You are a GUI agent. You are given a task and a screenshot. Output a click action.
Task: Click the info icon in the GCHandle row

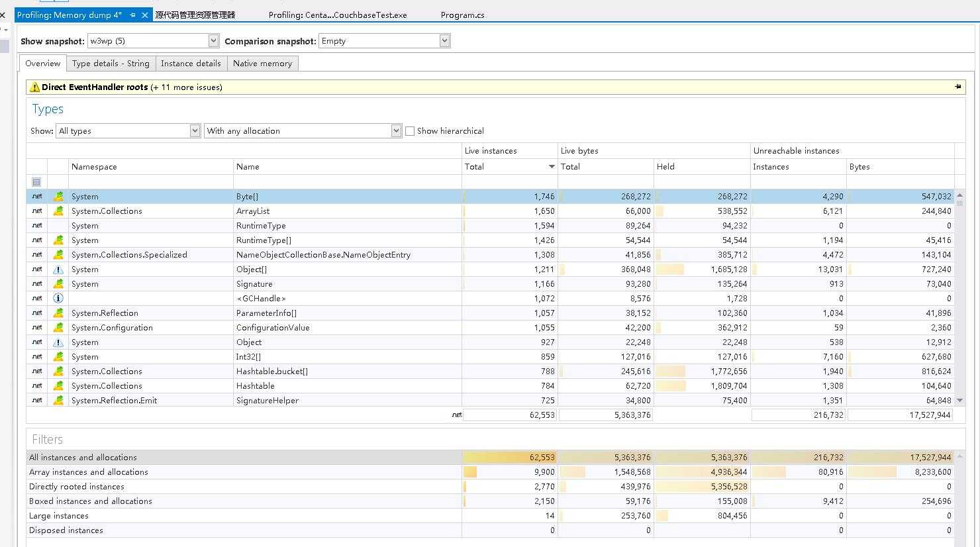pyautogui.click(x=58, y=299)
